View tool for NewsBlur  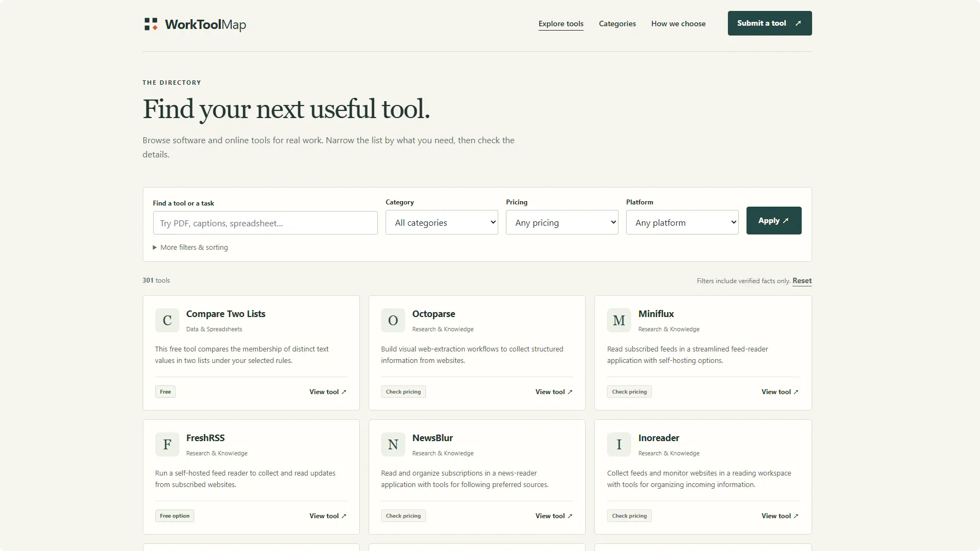coord(554,516)
